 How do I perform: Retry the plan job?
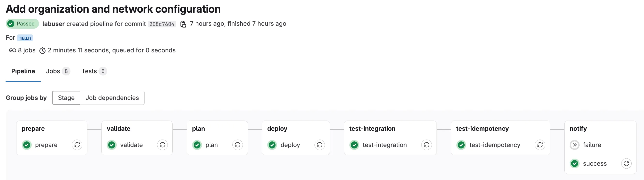[x=238, y=145]
